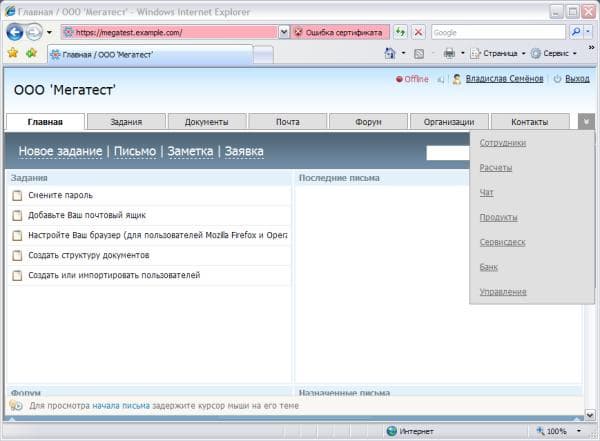The width and height of the screenshot is (600, 441).
Task: Switch to the Контакты tab
Action: pyautogui.click(x=530, y=122)
